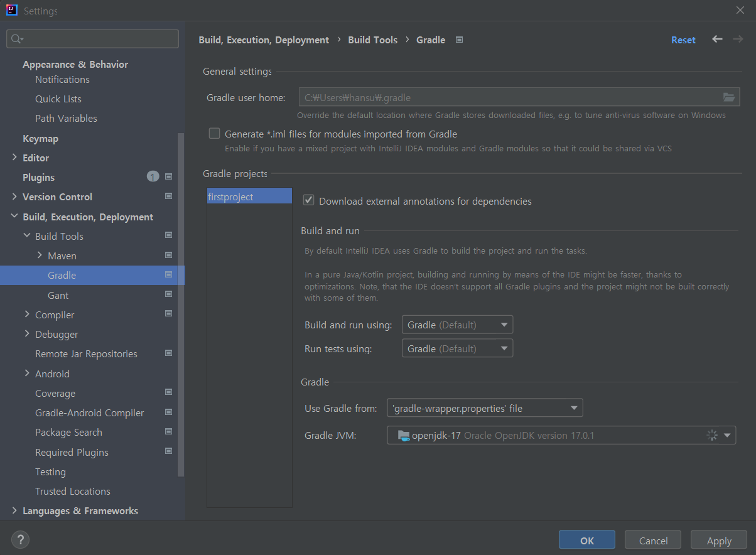This screenshot has height=555, width=756.
Task: Click project-level icon on Build Tools row
Action: pyautogui.click(x=168, y=235)
